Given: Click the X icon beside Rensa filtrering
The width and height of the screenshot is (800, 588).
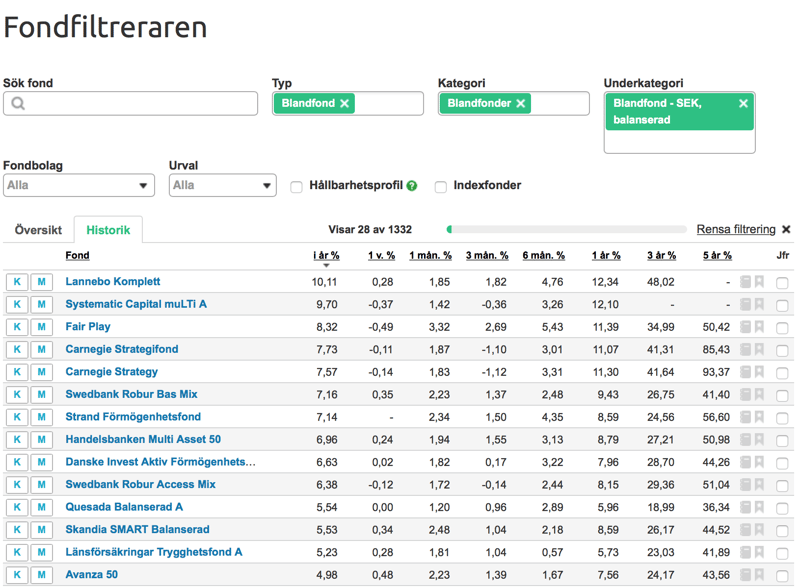Looking at the screenshot, I should [x=786, y=230].
